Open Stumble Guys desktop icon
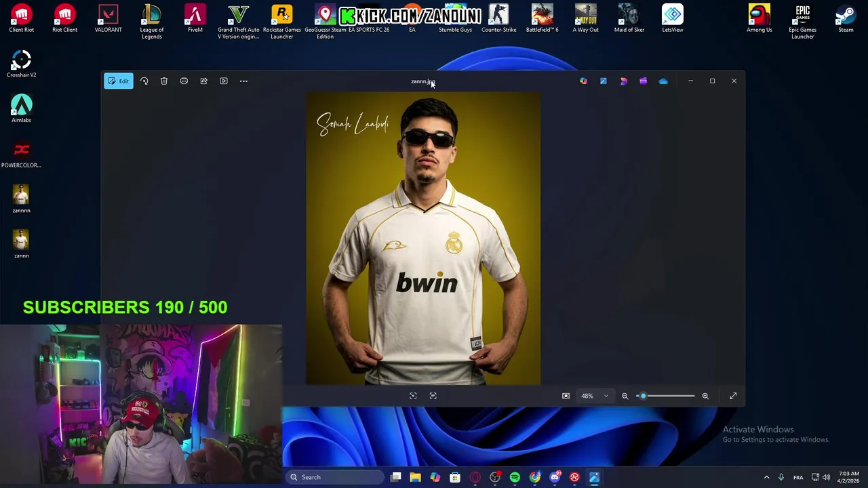The image size is (868, 488). 455,19
